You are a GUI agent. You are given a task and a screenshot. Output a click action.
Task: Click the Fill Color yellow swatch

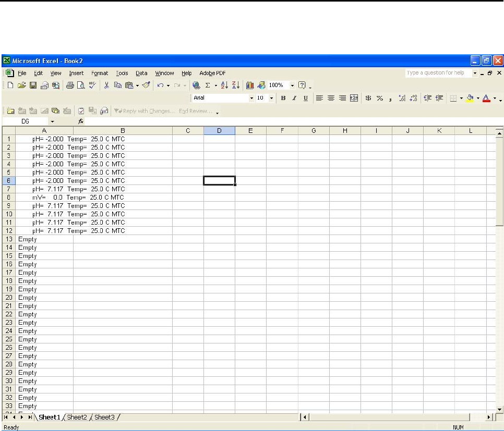tap(470, 98)
